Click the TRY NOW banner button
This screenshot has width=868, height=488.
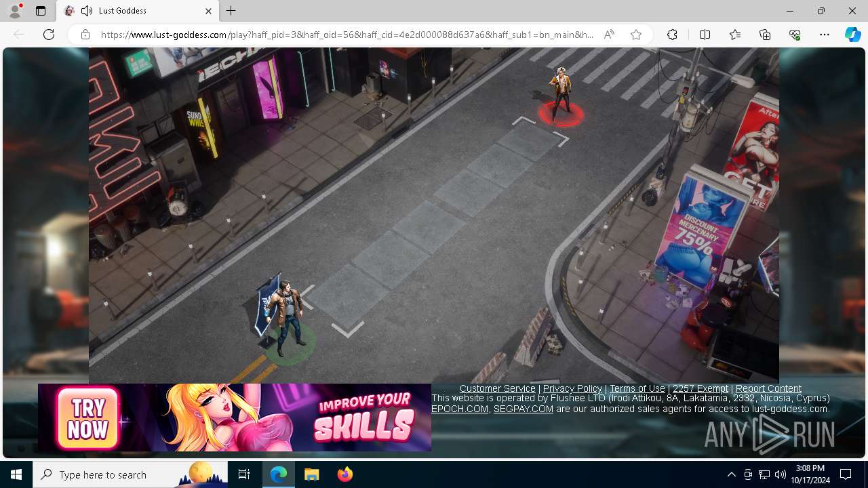[x=87, y=418]
